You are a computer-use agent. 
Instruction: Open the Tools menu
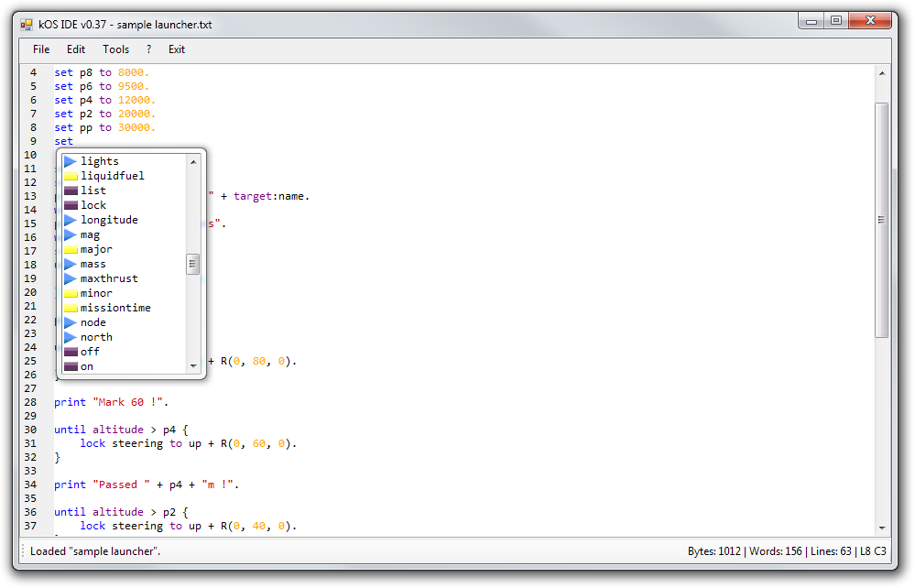(115, 49)
